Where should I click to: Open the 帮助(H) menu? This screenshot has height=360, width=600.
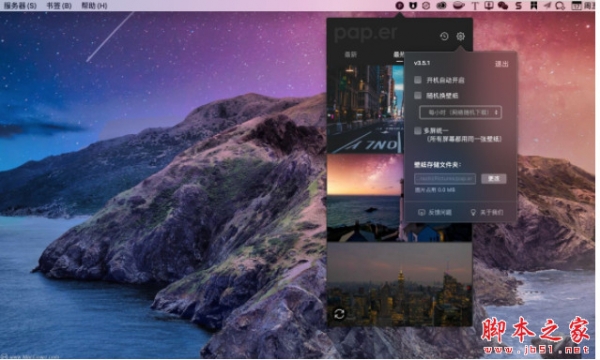tap(94, 5)
